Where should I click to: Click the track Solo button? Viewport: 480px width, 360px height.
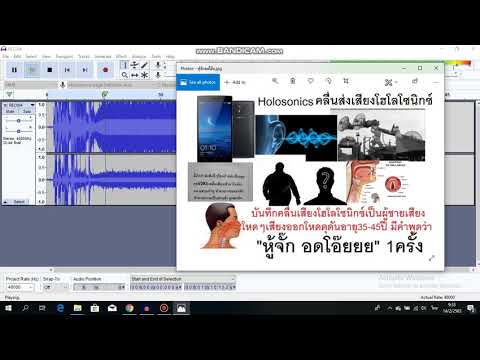[26, 111]
